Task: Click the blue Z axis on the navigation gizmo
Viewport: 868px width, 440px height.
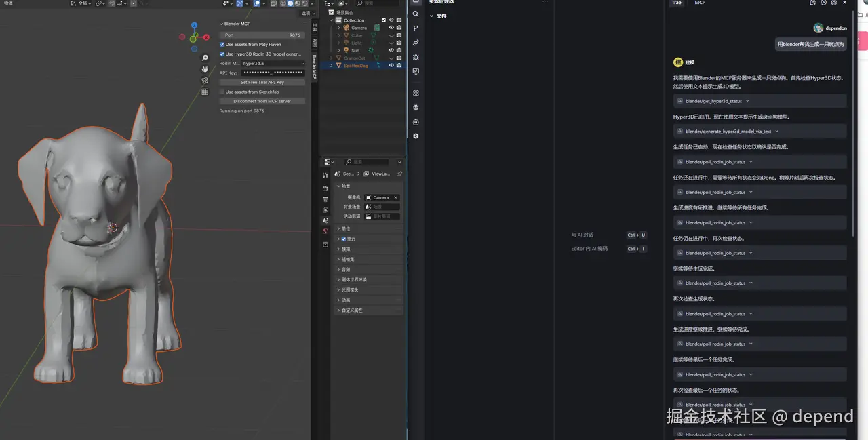Action: 194,25
